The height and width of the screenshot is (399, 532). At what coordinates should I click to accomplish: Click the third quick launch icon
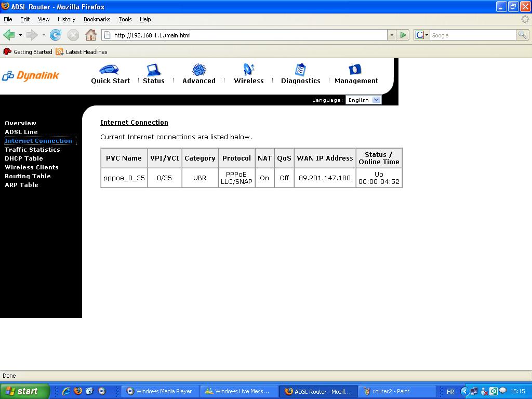[89, 391]
